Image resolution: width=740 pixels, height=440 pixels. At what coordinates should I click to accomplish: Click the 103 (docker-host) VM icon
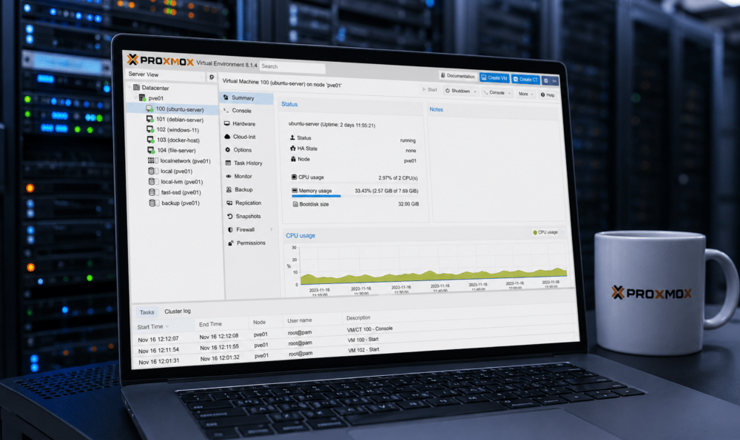click(x=151, y=140)
